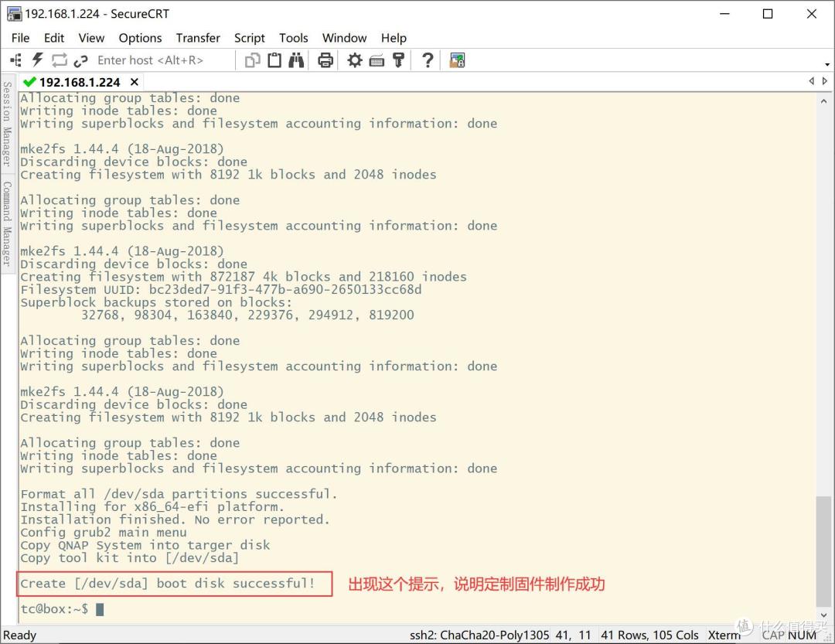
Task: Click the Print icon
Action: coord(325,60)
